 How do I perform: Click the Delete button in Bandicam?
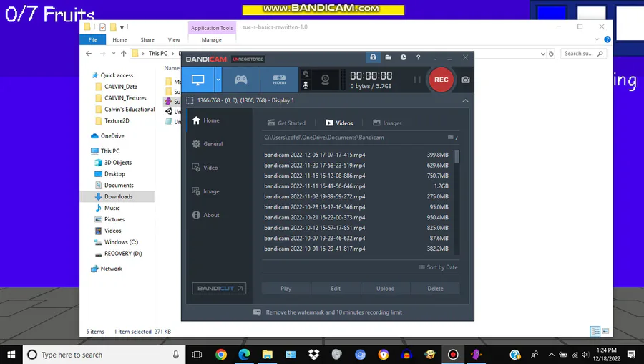point(435,289)
